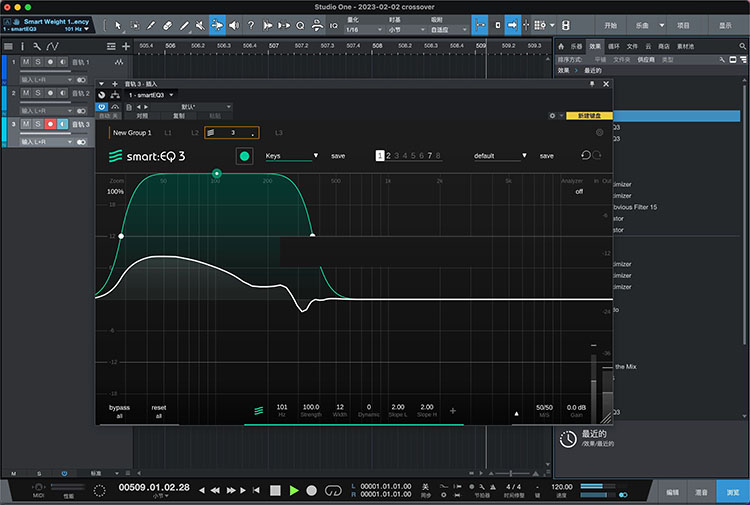Select the Arrow tool in the toolbar

(118, 25)
